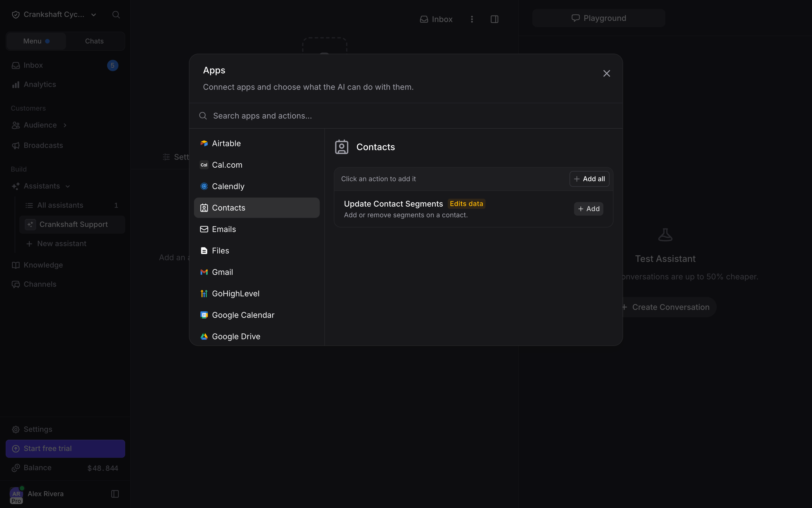
Task: Switch to the Chats tab
Action: coord(94,41)
